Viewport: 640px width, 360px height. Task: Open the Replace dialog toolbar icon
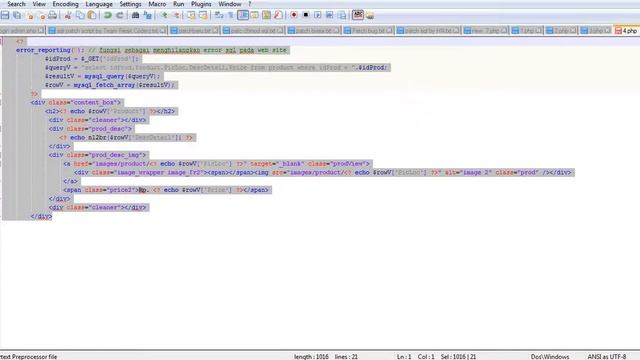point(147,16)
